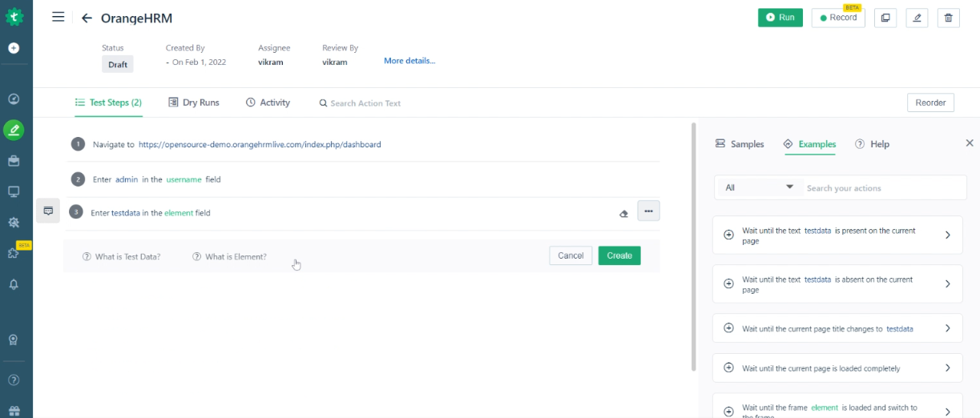The image size is (980, 418).
Task: Add the 'page is loaded completely' action
Action: [x=728, y=368]
